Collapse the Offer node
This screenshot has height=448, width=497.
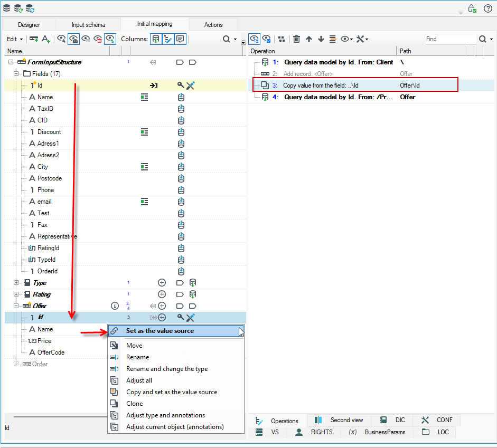click(16, 306)
